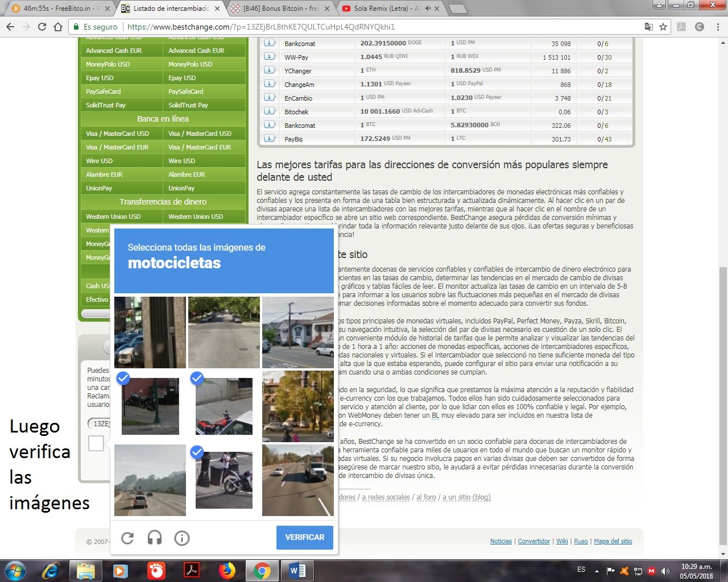
Task: Select the empty street intersection tile
Action: pos(224,332)
